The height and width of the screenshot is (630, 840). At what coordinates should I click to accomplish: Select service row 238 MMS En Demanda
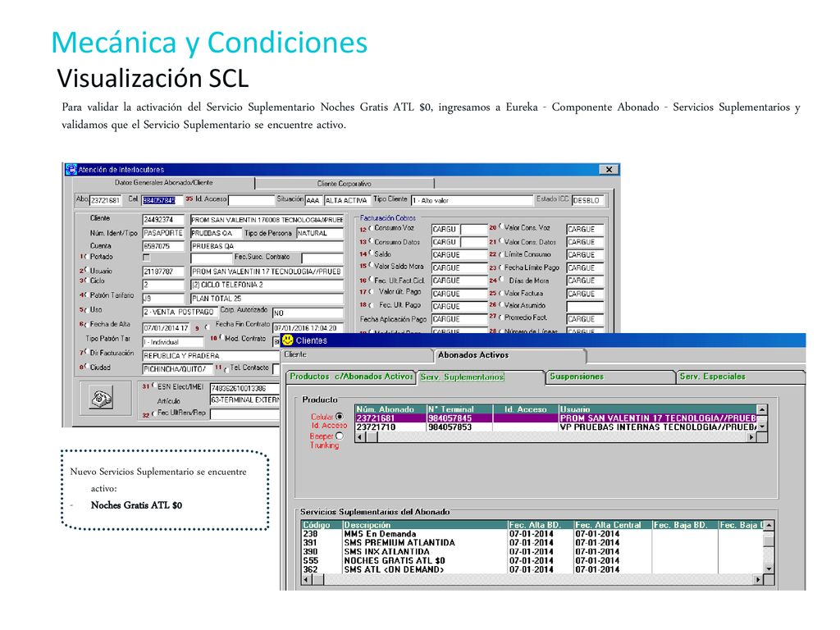point(531,534)
